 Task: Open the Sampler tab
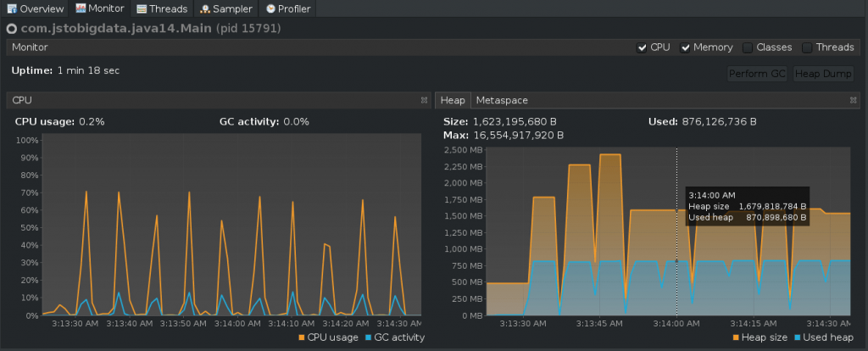tap(227, 8)
